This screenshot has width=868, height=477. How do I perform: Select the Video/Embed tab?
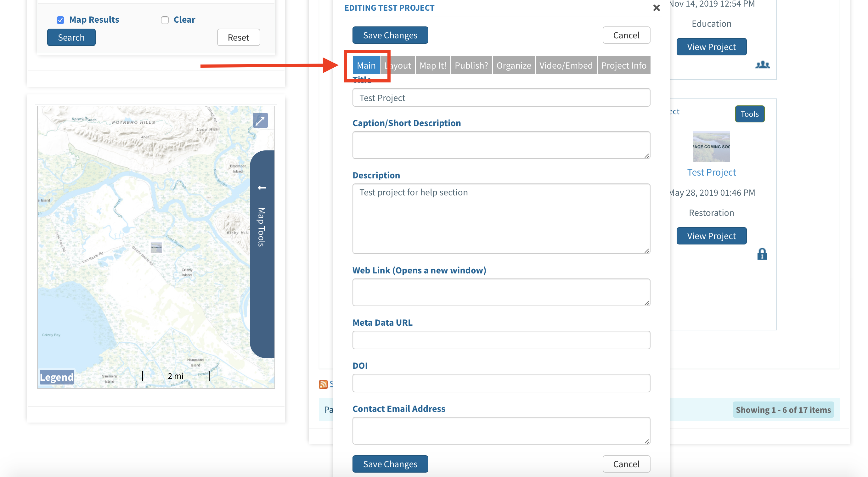(566, 65)
